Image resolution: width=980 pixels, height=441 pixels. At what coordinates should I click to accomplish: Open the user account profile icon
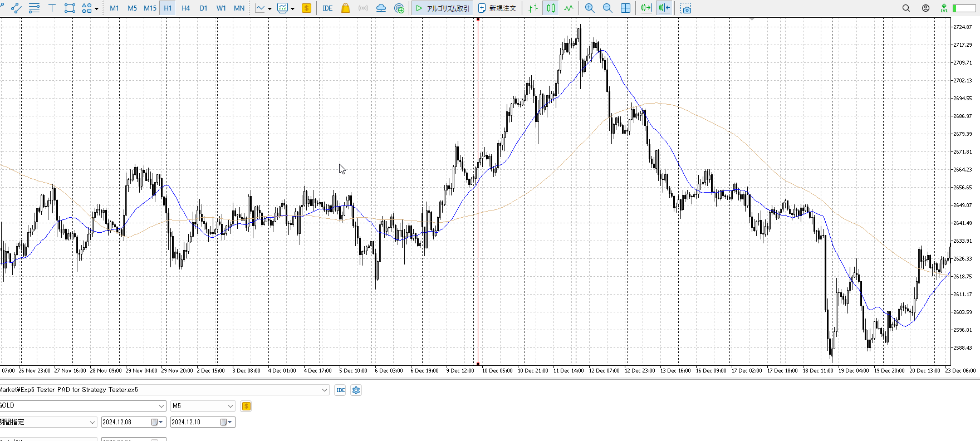tap(925, 8)
